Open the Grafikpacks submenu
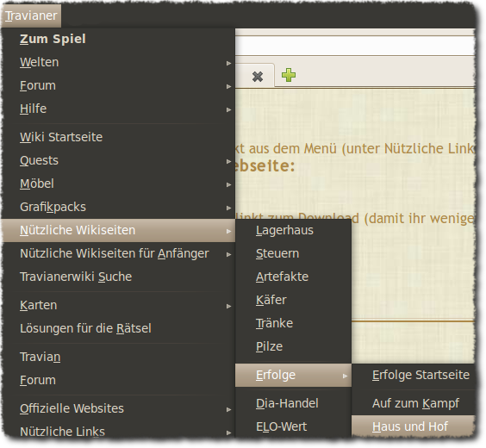This screenshot has height=448, width=486. (x=118, y=208)
